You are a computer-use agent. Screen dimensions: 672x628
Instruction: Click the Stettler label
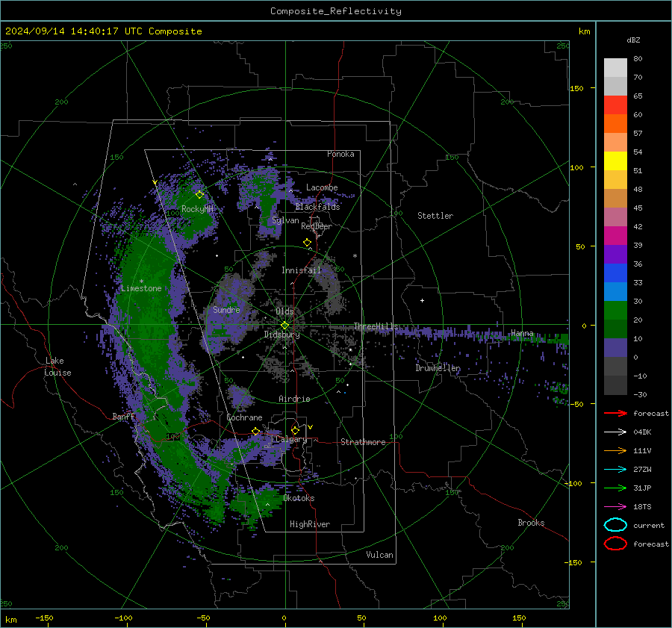click(435, 216)
